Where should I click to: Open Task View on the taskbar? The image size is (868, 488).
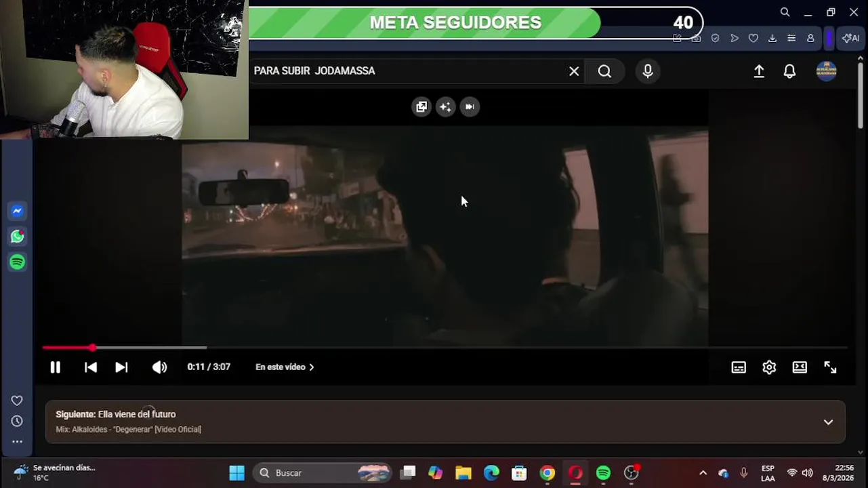tap(407, 473)
